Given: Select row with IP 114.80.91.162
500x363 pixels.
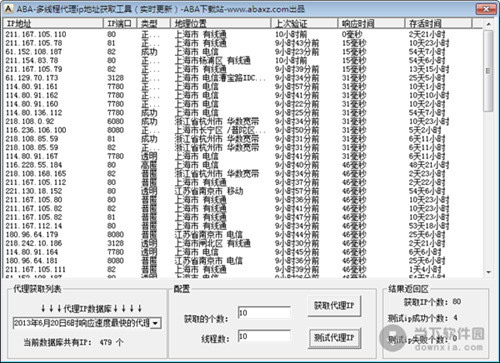Looking at the screenshot, I should pyautogui.click(x=243, y=95).
